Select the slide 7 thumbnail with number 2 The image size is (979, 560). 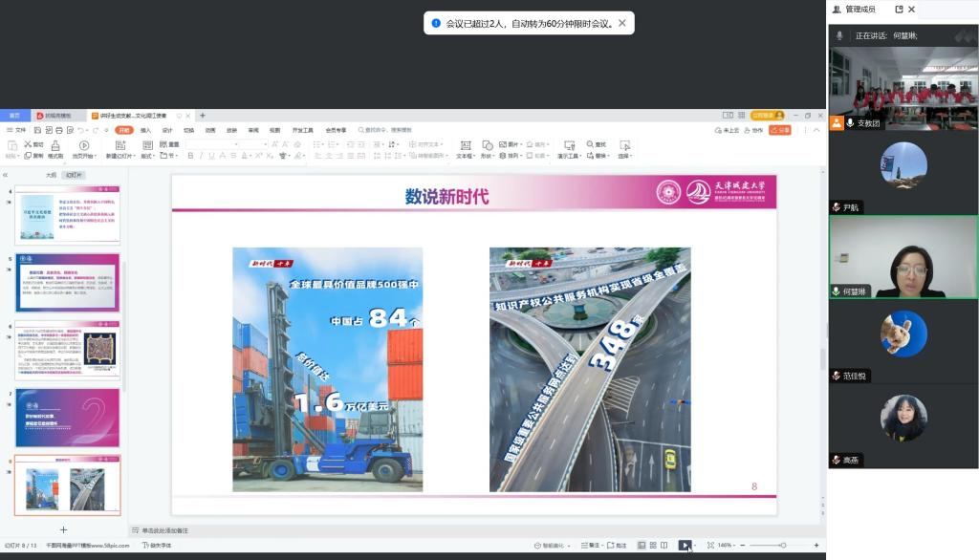(67, 418)
